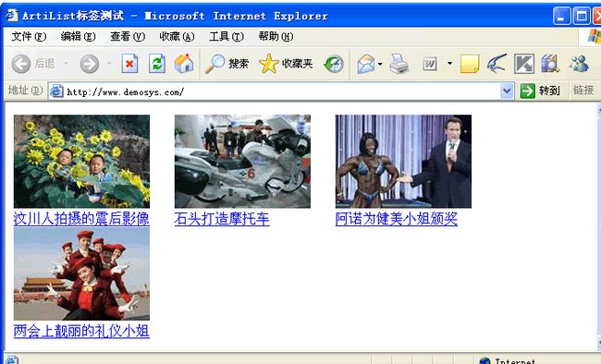
Task: Open the 查看(V) menu
Action: coord(128,36)
